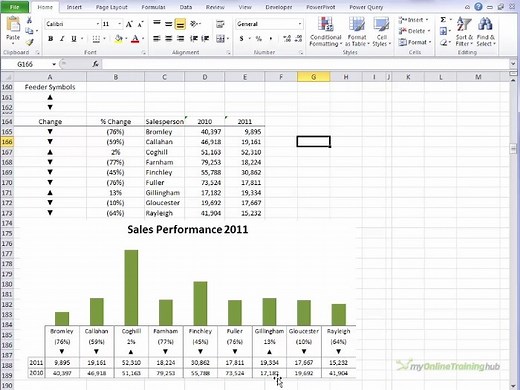Click the Name Box showing G166

[x=29, y=64]
